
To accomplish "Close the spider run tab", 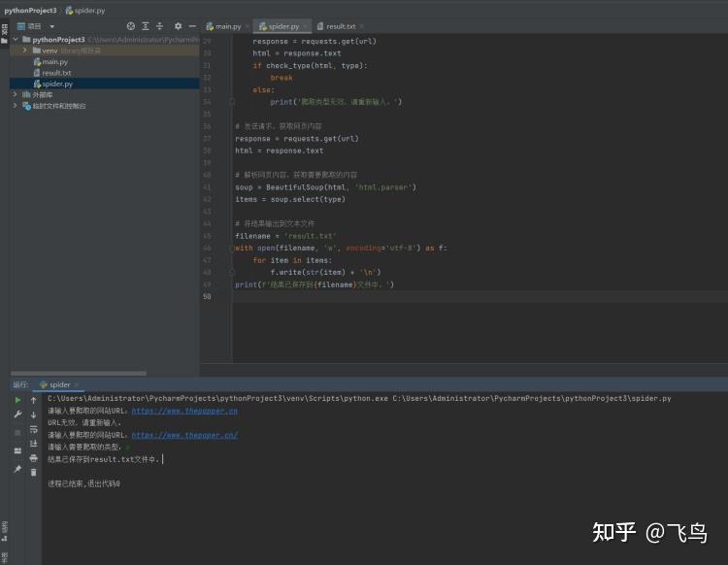I will coord(77,384).
